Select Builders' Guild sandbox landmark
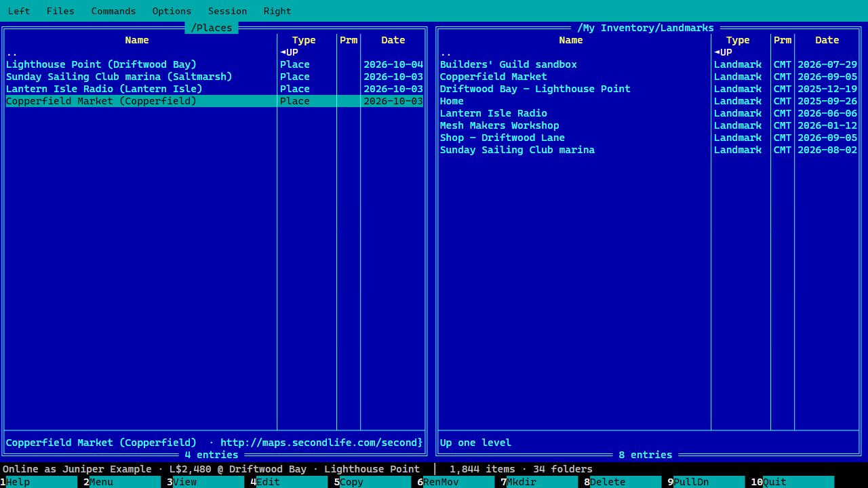The width and height of the screenshot is (868, 488). [x=648, y=64]
